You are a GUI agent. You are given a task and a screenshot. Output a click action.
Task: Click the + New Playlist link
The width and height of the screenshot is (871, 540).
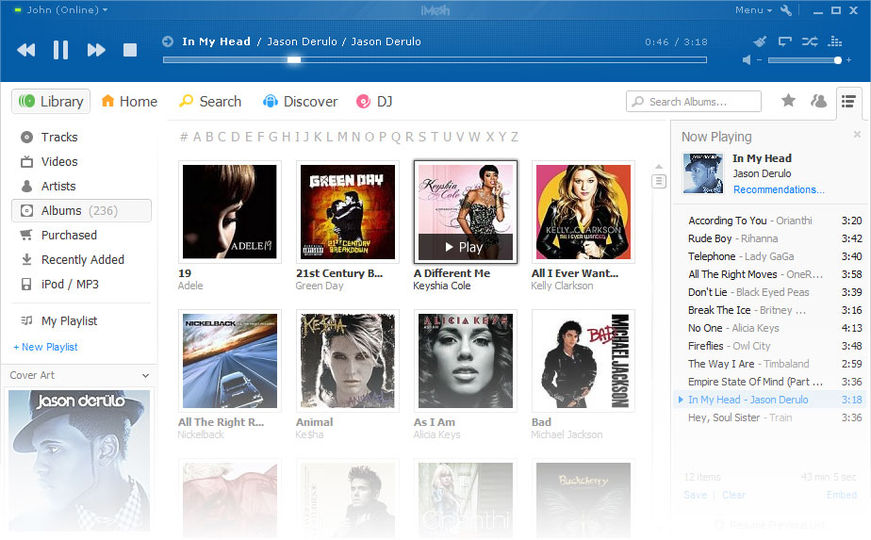[x=46, y=347]
